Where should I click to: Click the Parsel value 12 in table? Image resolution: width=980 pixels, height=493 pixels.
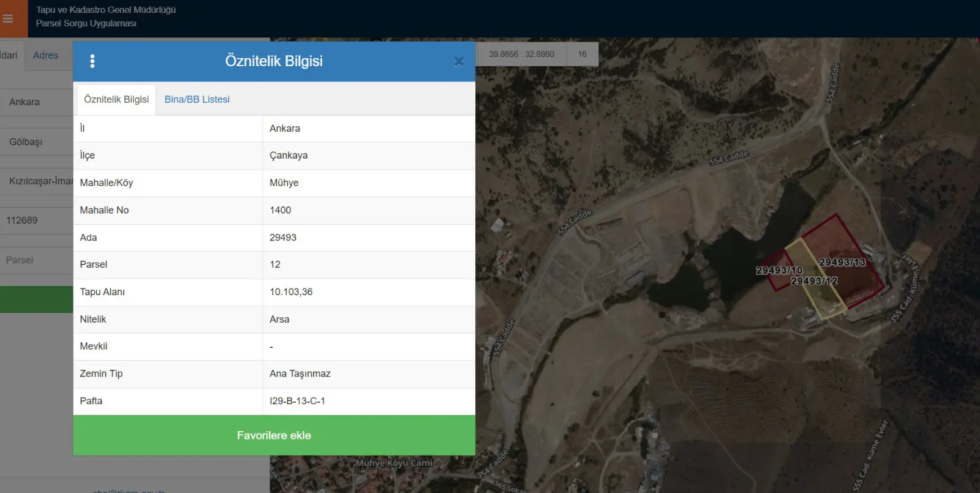(x=275, y=265)
